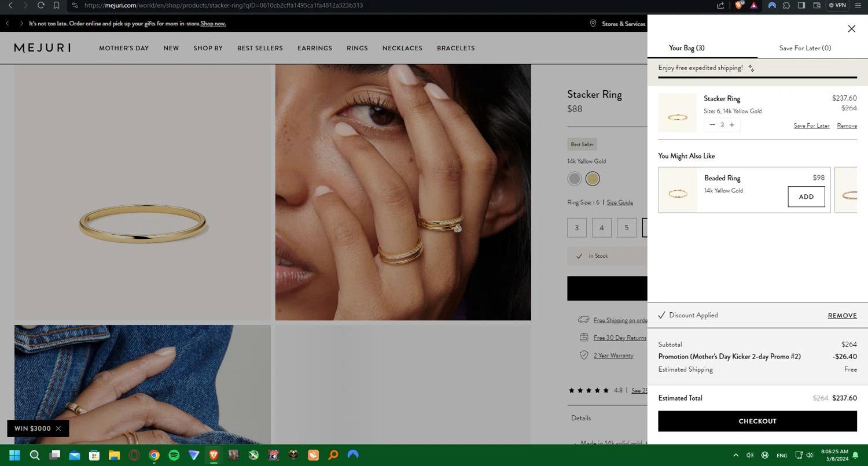Select the silver metal color swatch
The height and width of the screenshot is (466, 868).
pyautogui.click(x=574, y=179)
